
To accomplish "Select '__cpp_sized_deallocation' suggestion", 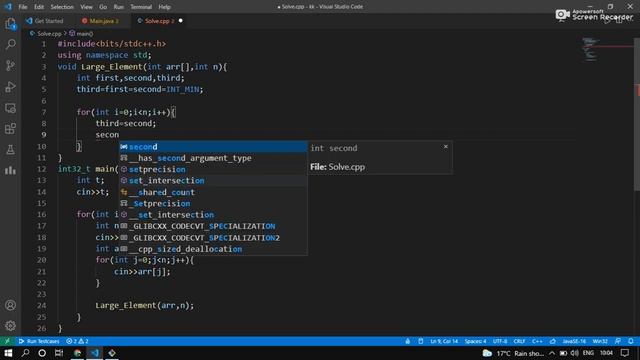I will tap(213, 249).
